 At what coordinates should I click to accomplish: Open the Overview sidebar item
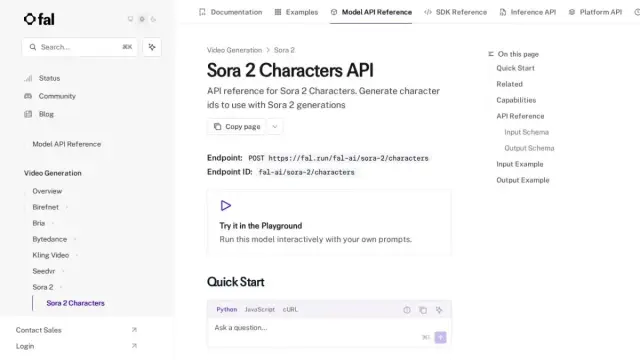(x=47, y=191)
